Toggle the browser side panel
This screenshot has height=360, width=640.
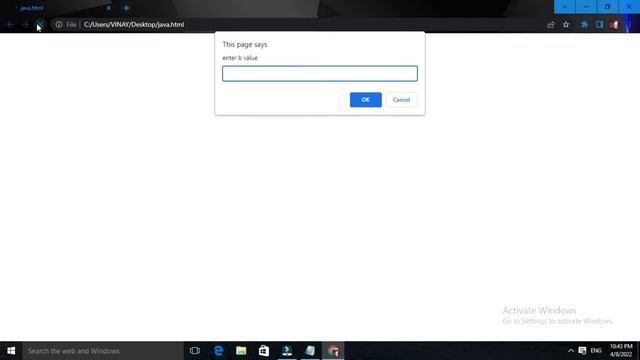599,24
